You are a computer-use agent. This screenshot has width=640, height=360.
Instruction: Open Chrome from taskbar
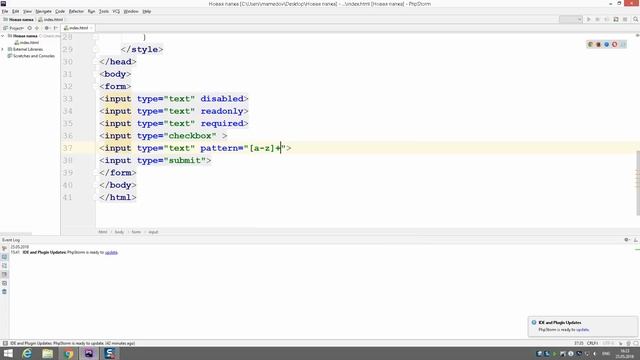point(69,353)
